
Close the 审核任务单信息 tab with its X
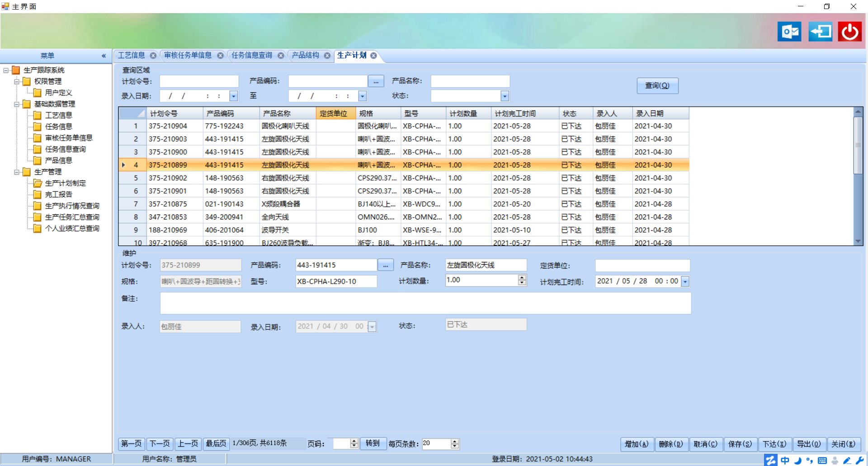[x=220, y=55]
